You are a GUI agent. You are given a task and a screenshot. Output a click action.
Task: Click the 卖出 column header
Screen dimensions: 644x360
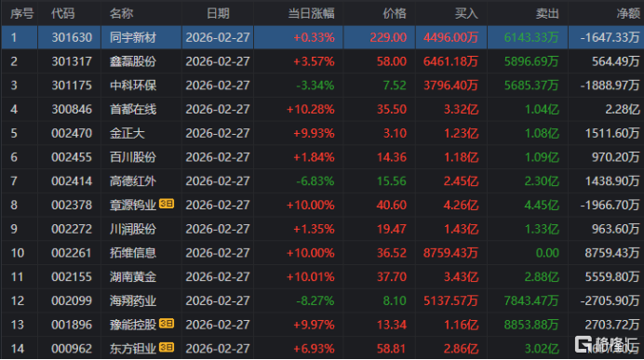547,14
